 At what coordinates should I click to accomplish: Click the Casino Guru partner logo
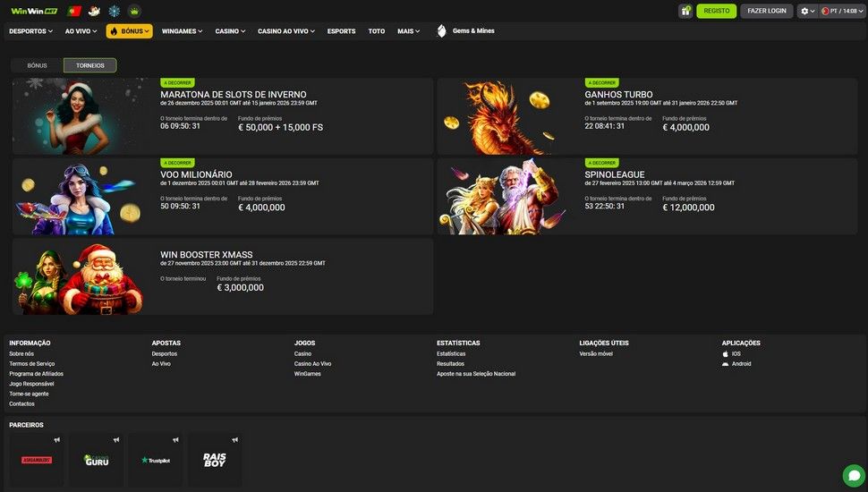click(96, 460)
